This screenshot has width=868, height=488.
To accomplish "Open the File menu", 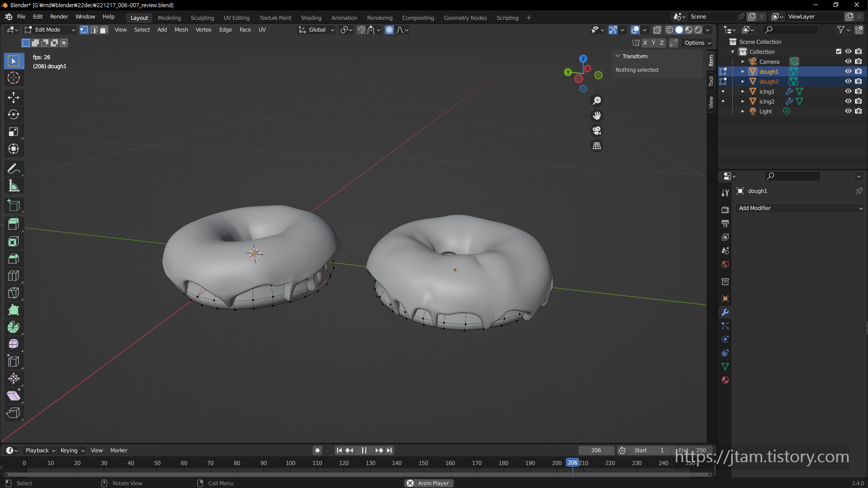I will 21,17.
